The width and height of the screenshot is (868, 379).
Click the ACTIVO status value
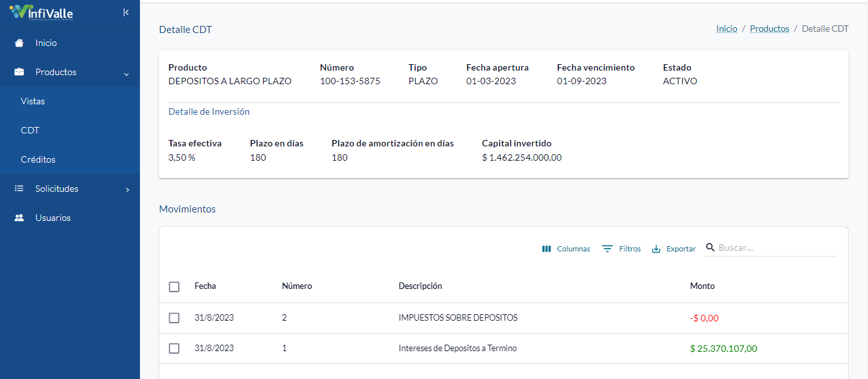680,81
